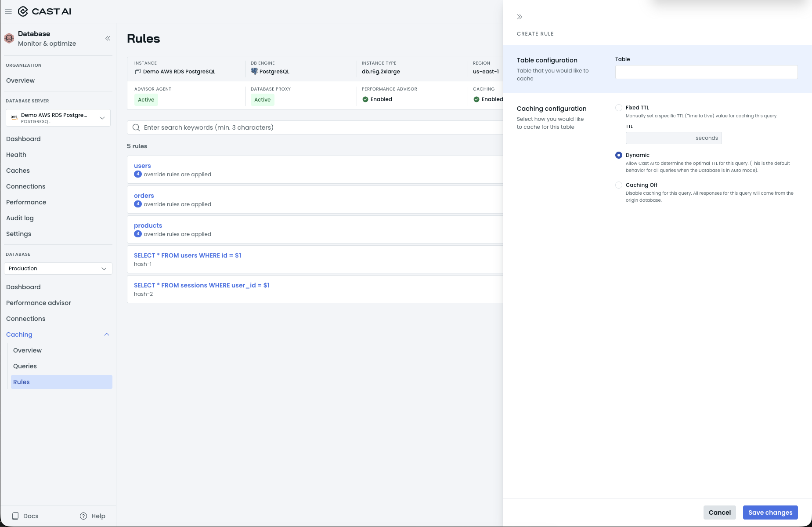Click the Cancel button

pyautogui.click(x=719, y=512)
